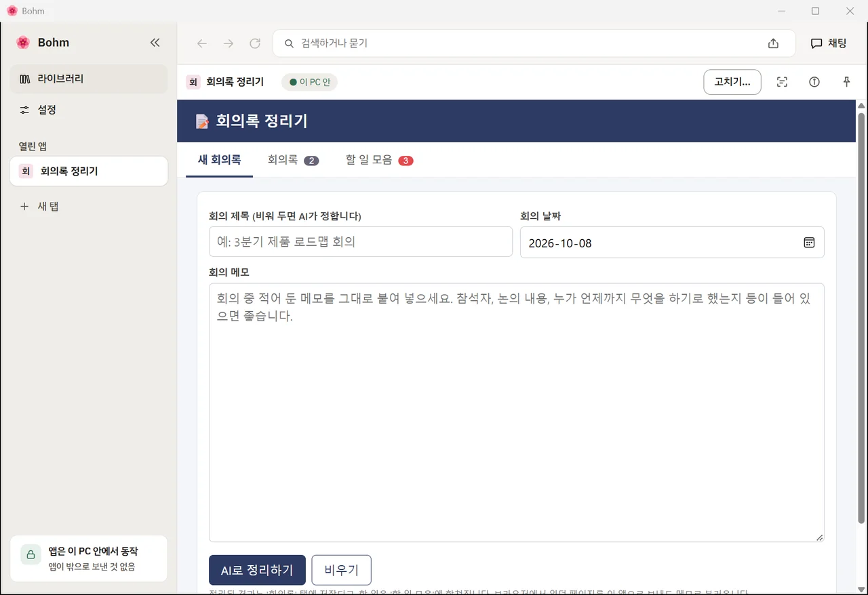Click the AI로 정리하기 button
This screenshot has width=868, height=595.
point(257,570)
